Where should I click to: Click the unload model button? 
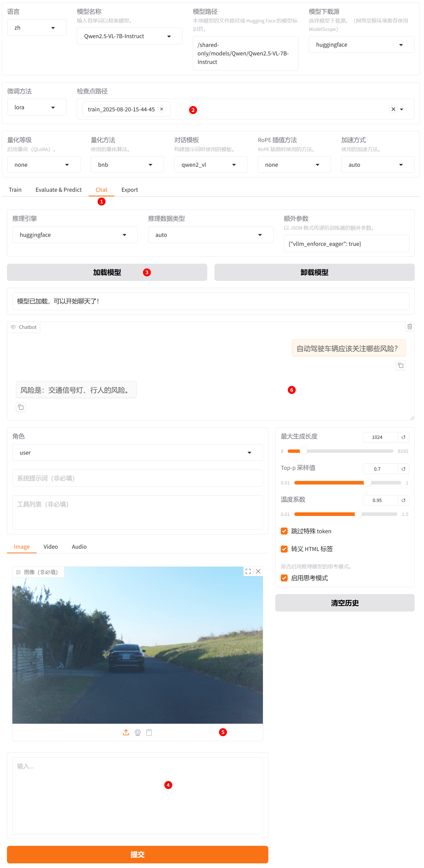314,272
